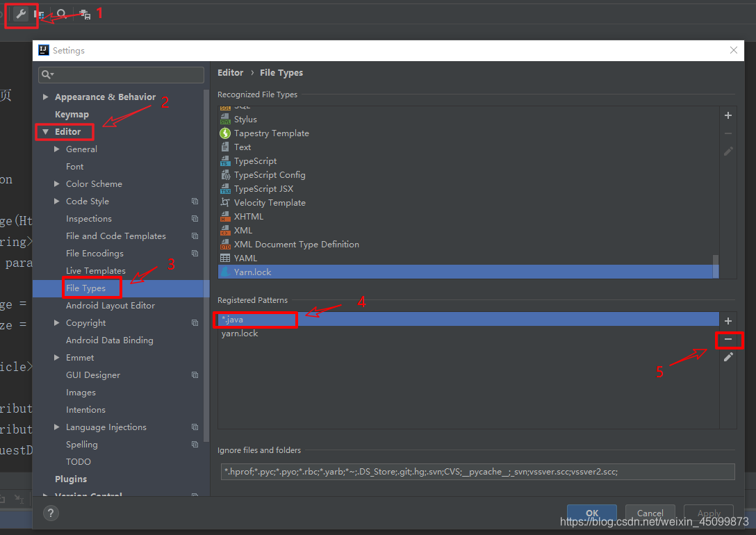Edit the selected registered pattern
756x535 pixels.
point(728,357)
